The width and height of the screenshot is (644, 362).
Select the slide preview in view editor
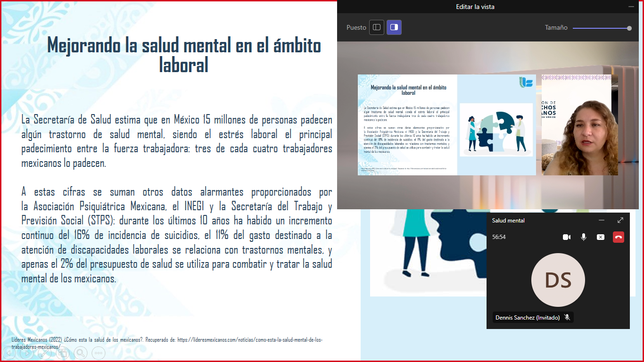coord(446,125)
